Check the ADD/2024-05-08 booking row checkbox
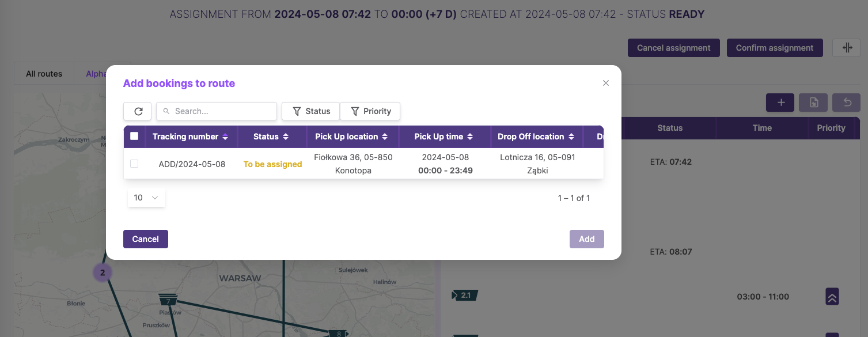This screenshot has height=337, width=868. click(134, 164)
